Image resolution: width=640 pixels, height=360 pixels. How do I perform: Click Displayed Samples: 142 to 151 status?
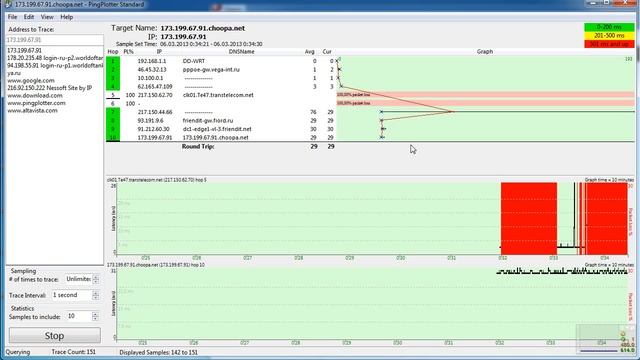158,352
